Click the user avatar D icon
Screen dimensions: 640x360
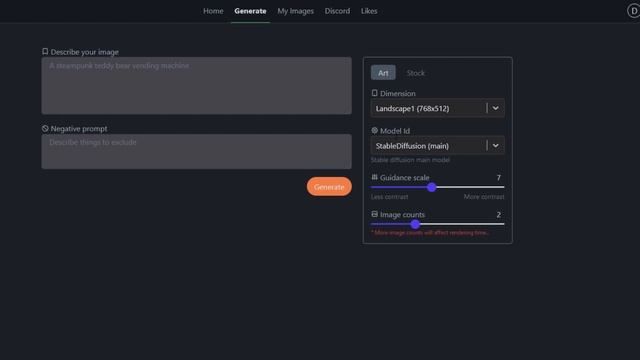click(x=633, y=11)
